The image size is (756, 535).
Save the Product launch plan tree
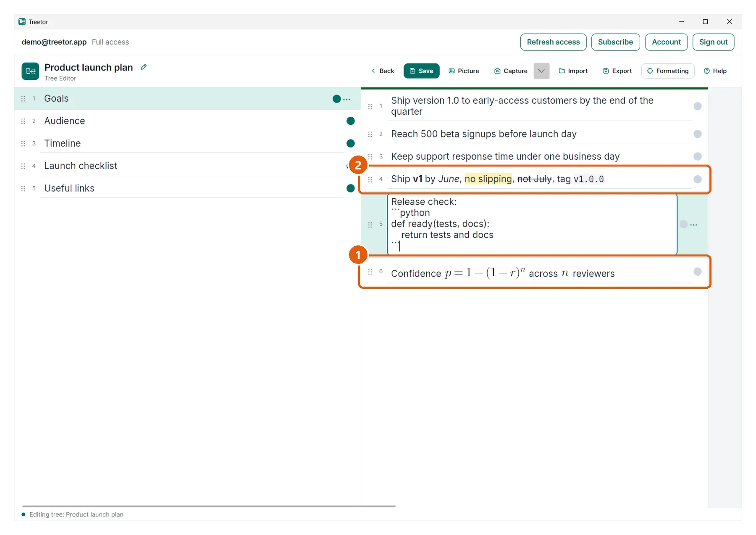click(421, 71)
